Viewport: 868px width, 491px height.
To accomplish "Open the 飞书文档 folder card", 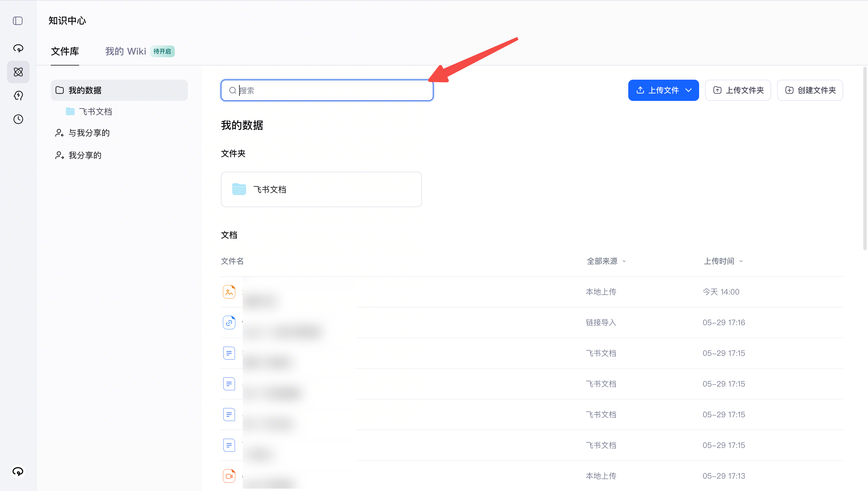I will click(x=321, y=189).
